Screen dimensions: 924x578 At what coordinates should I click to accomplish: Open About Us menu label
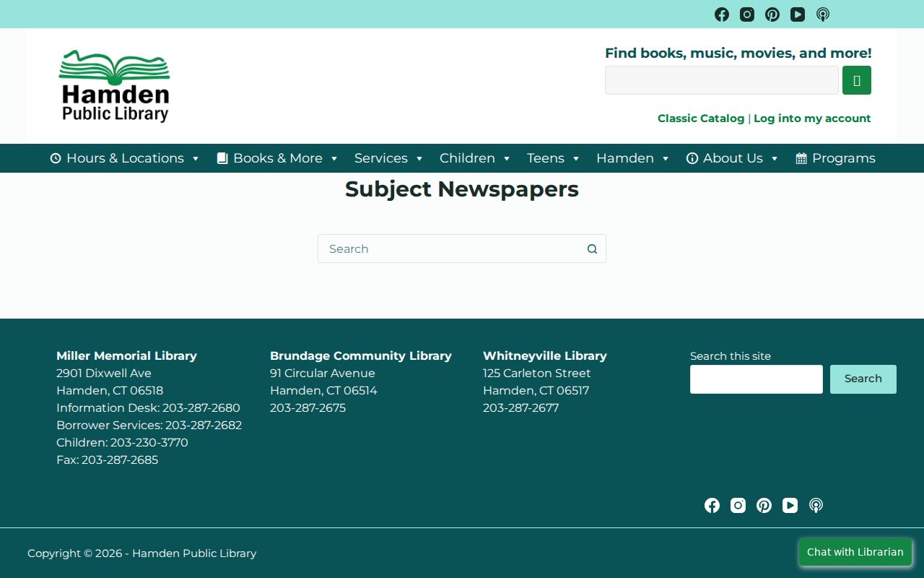coord(733,158)
